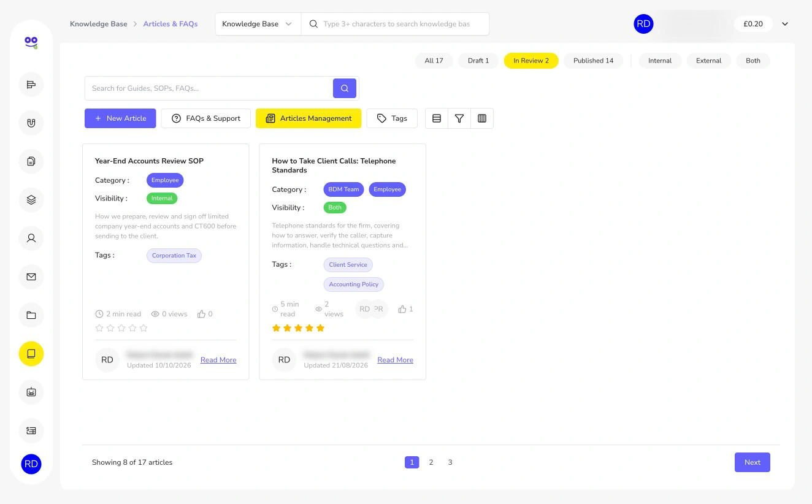
Task: Open the tasks flag icon in sidebar
Action: (x=31, y=85)
